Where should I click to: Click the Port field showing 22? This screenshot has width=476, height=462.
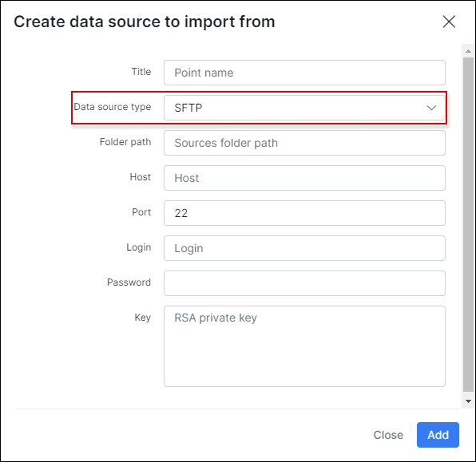(304, 213)
